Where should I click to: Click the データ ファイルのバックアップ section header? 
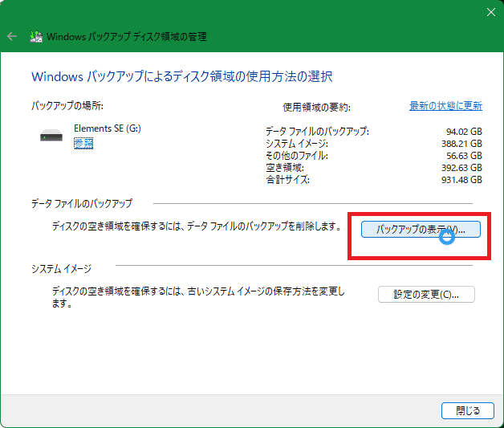click(x=82, y=204)
